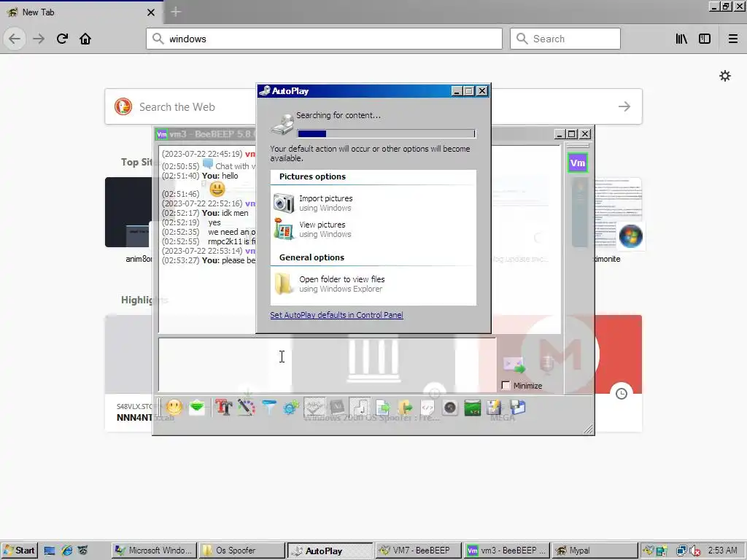Screen dimensions: 747x560
Task: Tick the Minimize checkbox in BeeBEEP
Action: pos(506,385)
